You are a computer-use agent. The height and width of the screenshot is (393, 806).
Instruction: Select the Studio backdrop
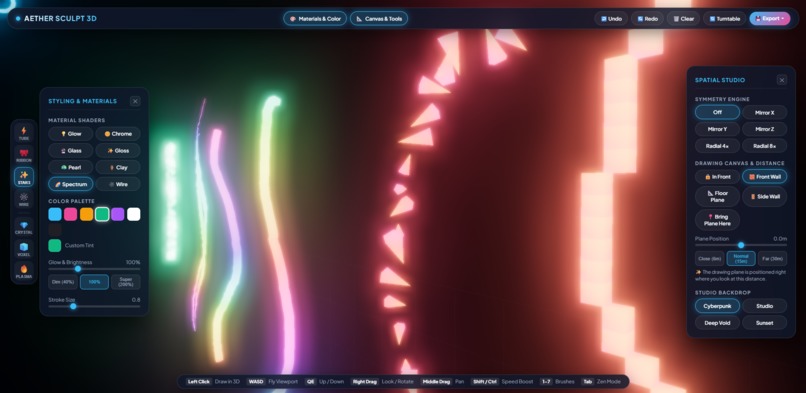tap(764, 306)
